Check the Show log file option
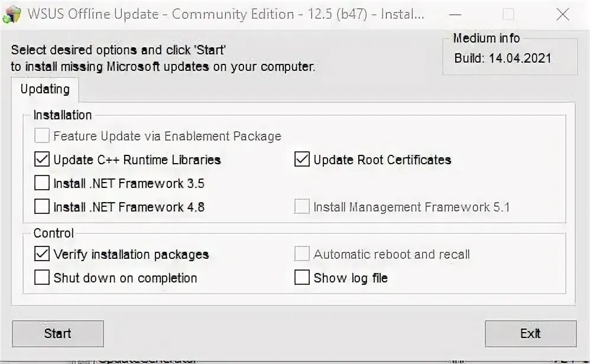 click(302, 278)
